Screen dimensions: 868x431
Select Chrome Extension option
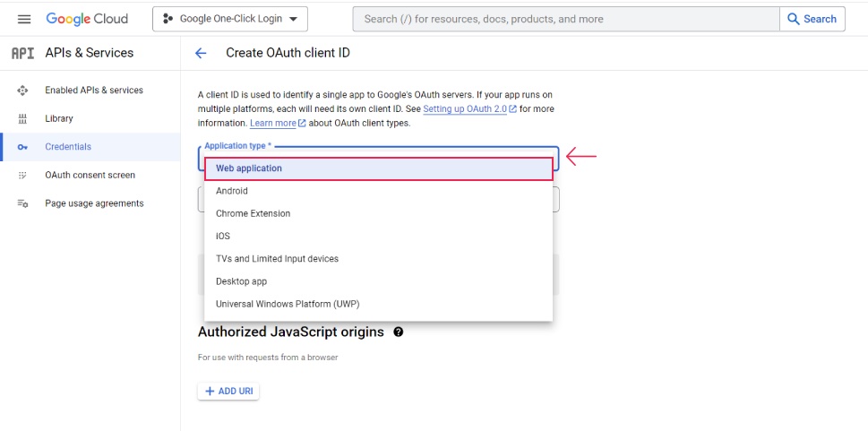pos(379,214)
